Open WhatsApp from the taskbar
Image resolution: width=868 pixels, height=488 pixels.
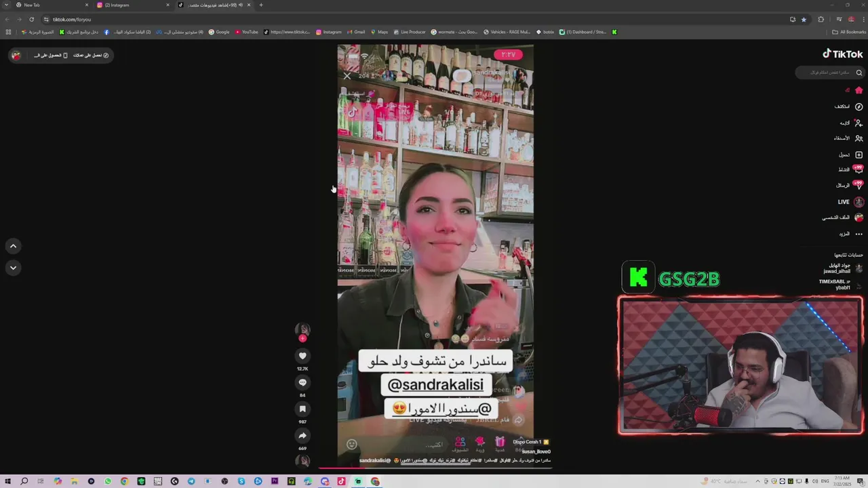(108, 481)
